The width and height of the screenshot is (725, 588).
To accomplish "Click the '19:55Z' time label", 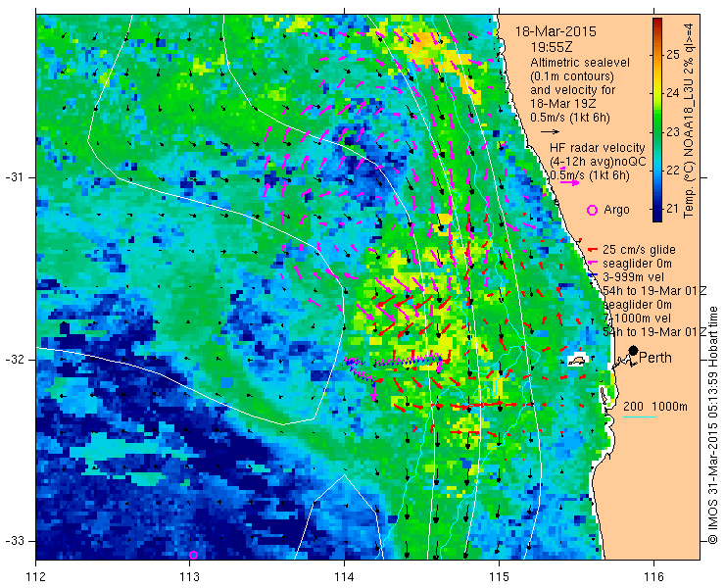I will (x=552, y=47).
